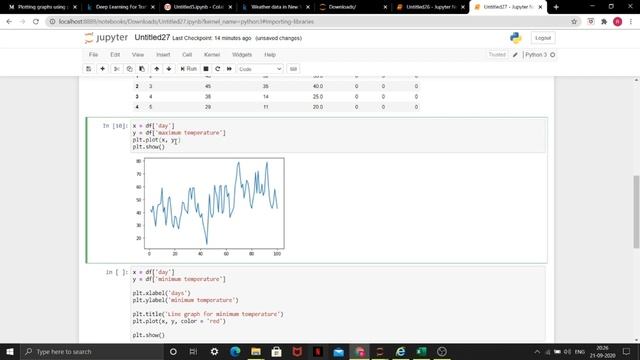Paste cells below icon in toolbar
Screen dimensions: 640x360
click(142, 69)
